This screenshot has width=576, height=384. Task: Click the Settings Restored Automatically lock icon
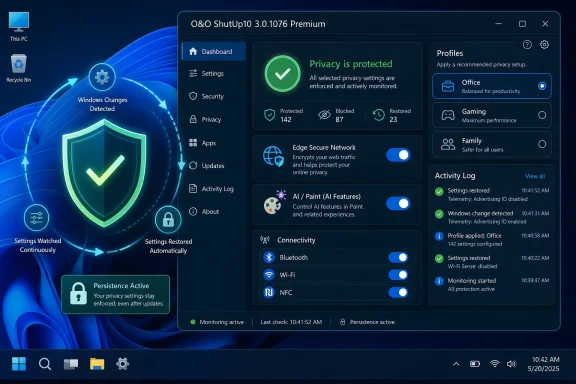coord(168,220)
